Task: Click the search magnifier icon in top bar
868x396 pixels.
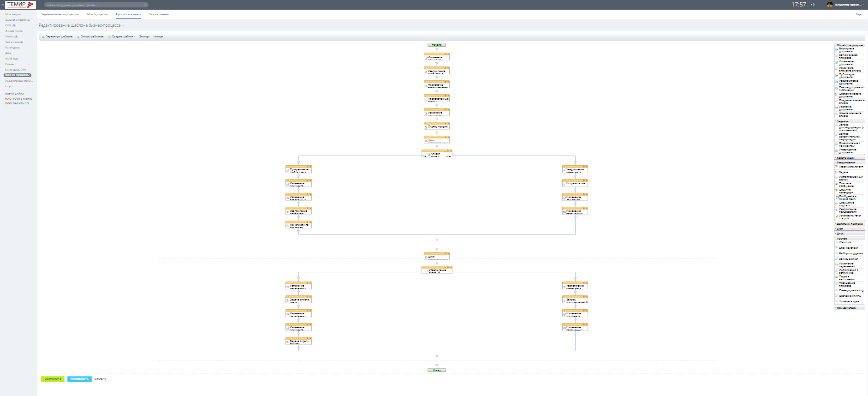Action: (145, 5)
